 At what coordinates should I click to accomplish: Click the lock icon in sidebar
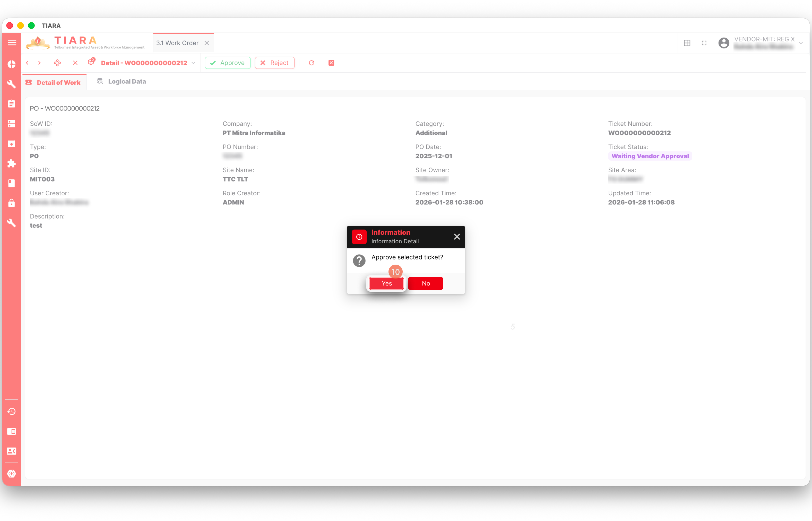[12, 203]
